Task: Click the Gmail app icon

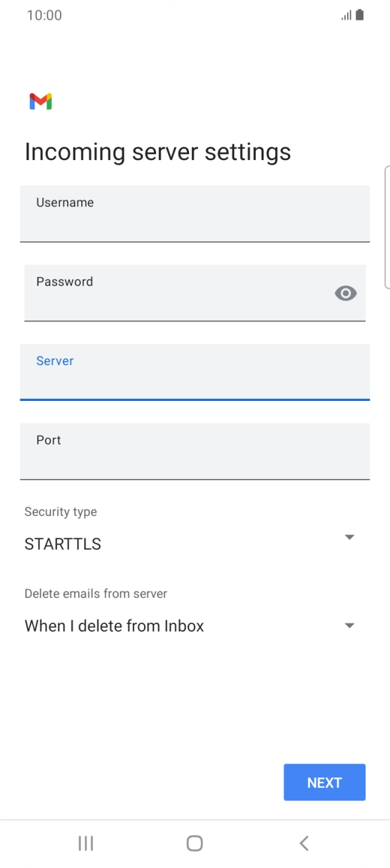Action: tap(41, 101)
